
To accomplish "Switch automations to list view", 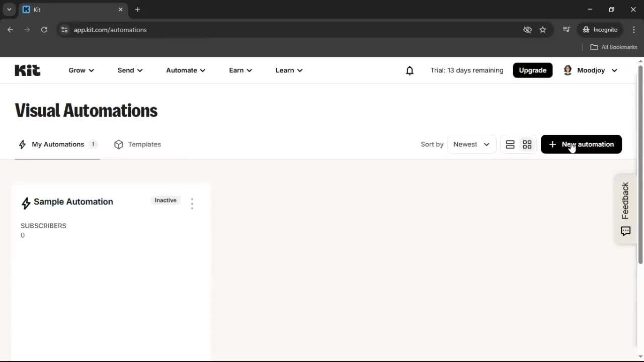I will tap(510, 144).
